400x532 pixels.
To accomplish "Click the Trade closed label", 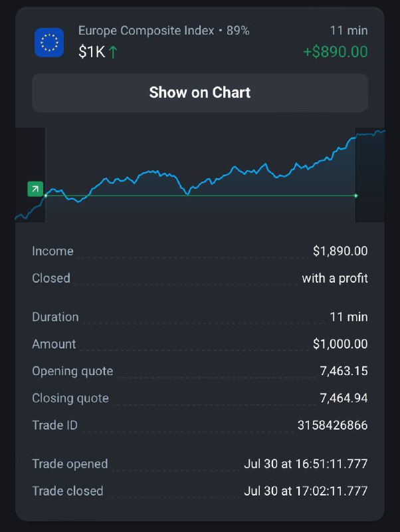I will pyautogui.click(x=68, y=491).
